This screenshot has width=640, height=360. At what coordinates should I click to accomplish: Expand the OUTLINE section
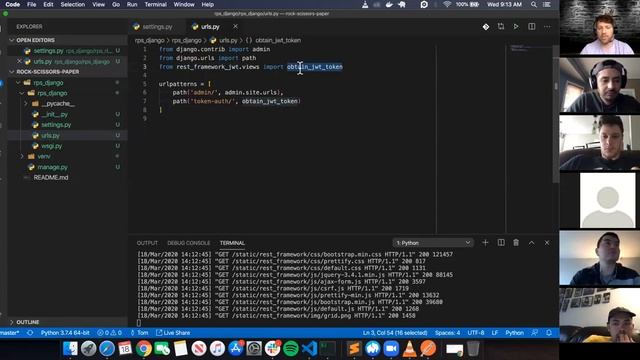[28, 322]
